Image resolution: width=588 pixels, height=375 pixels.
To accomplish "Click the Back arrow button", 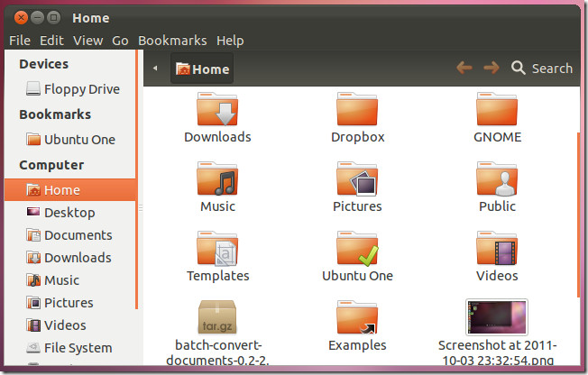I will (x=464, y=68).
